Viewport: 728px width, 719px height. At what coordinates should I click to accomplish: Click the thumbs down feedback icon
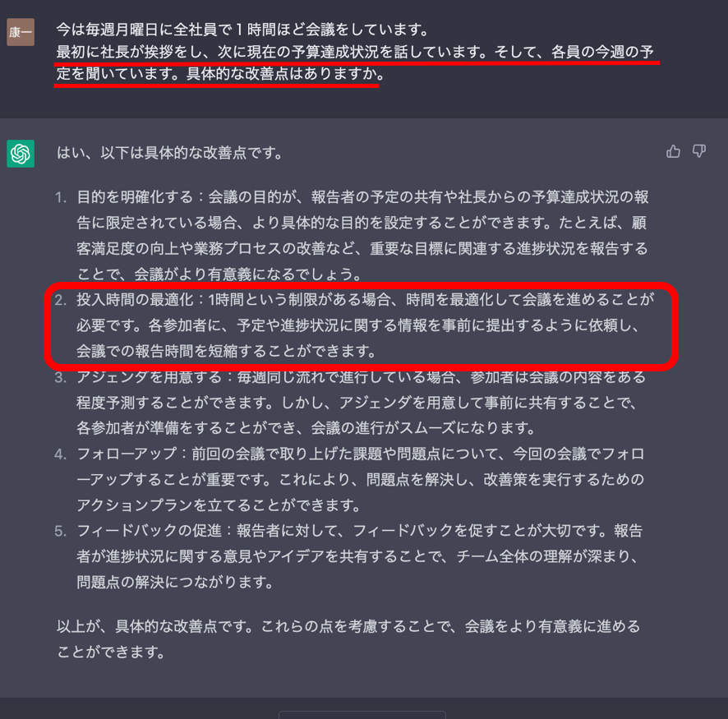pos(698,151)
